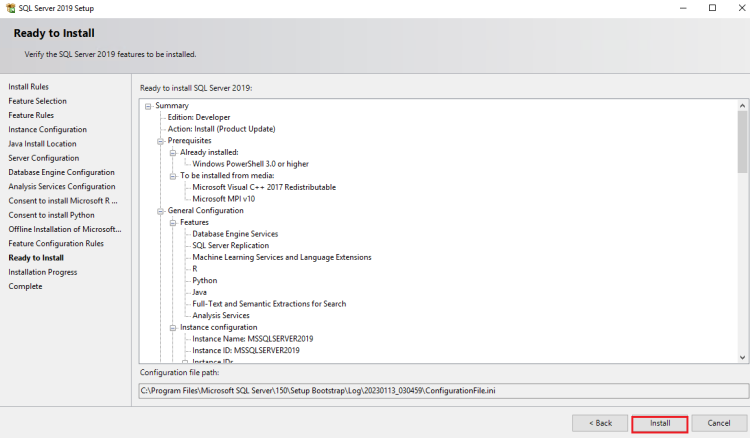Select the Complete step
This screenshot has height=438, width=750.
25,286
